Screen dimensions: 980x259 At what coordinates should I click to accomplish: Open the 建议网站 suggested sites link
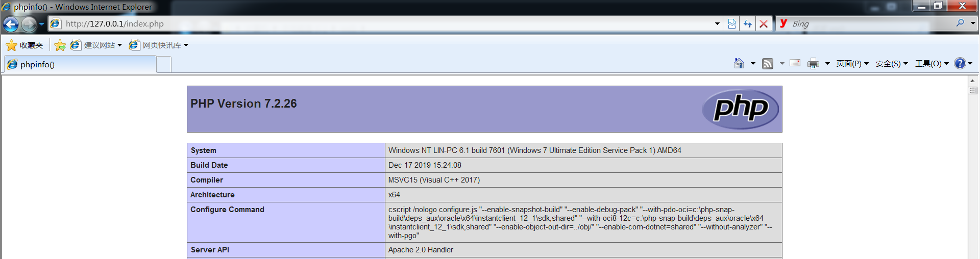(96, 45)
